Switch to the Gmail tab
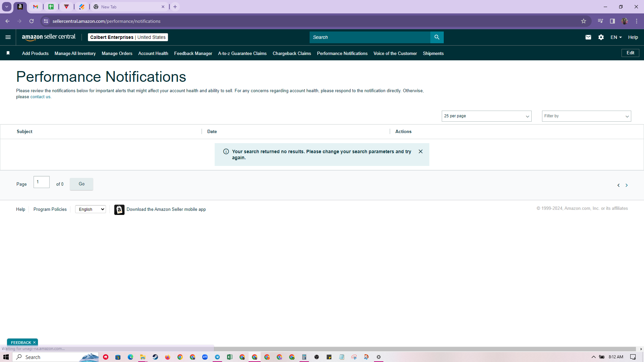Viewport: 644px width, 362px height. [36, 7]
